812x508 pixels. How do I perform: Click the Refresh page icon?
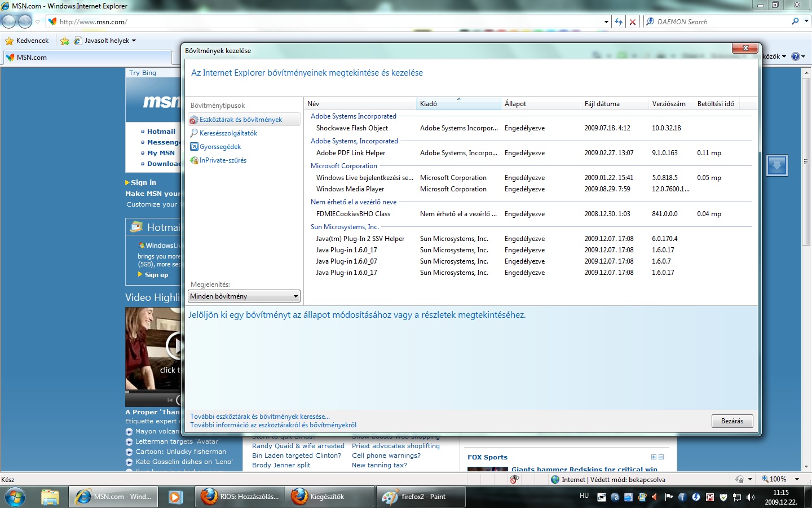[619, 22]
